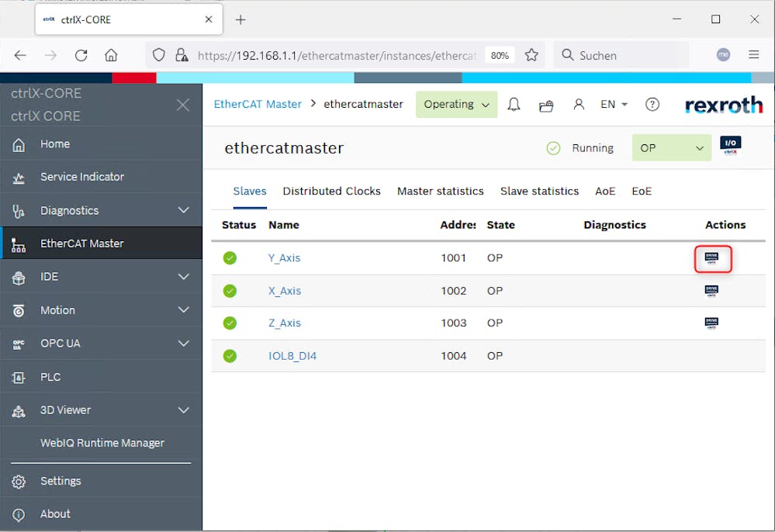Image resolution: width=775 pixels, height=532 pixels.
Task: Open the IOL8_DI4 slave link
Action: pyautogui.click(x=292, y=356)
